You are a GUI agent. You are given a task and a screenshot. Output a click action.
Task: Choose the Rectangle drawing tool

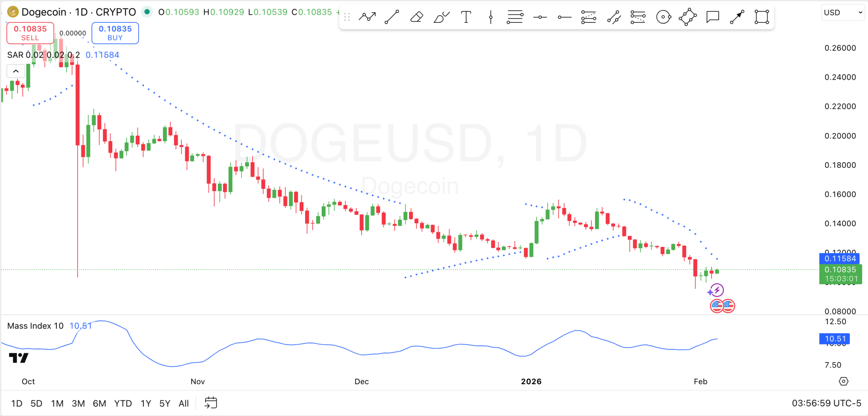761,17
